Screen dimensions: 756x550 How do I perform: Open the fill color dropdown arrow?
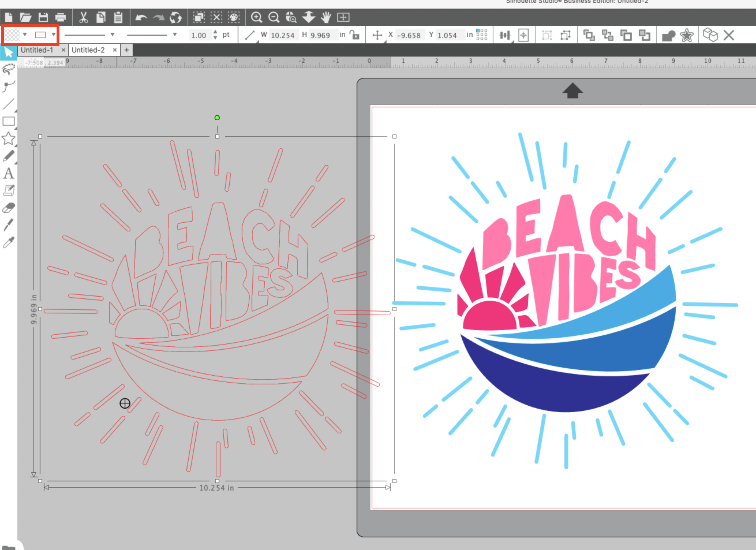tap(25, 35)
